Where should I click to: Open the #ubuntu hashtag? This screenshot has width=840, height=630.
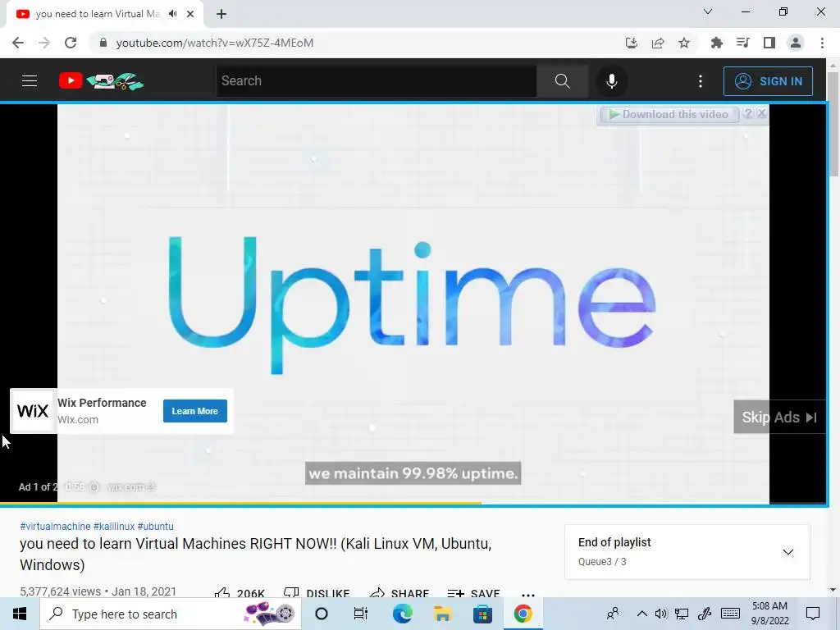coord(155,526)
